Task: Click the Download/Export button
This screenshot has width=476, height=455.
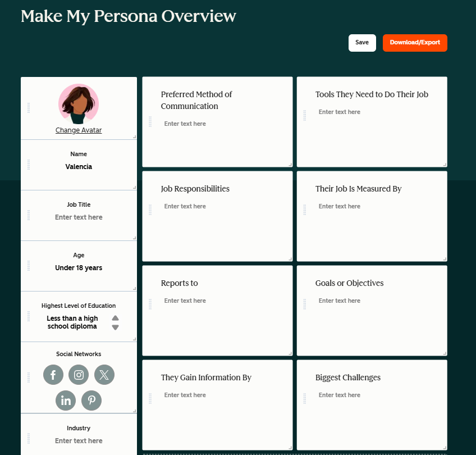Action: coord(415,43)
